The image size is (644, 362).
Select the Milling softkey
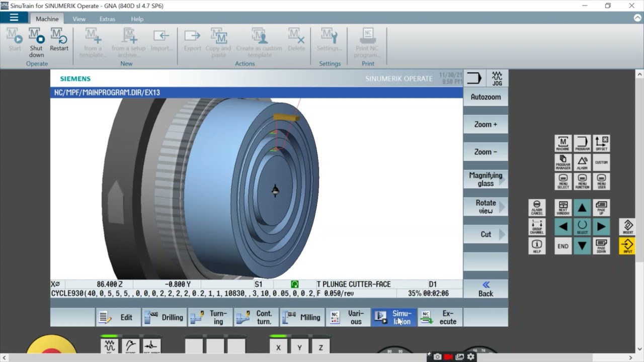302,317
